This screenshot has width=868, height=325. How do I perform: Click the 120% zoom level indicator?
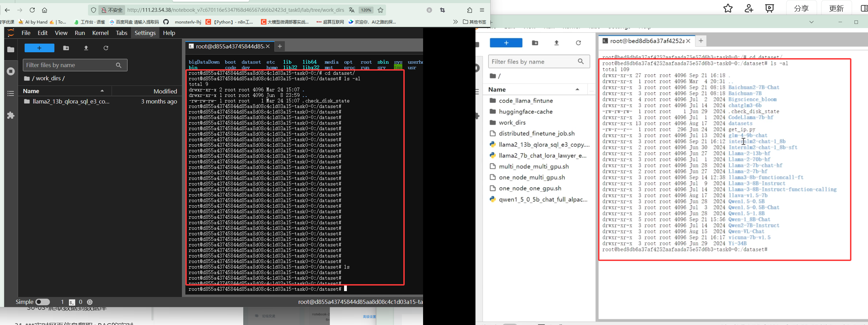[366, 10]
